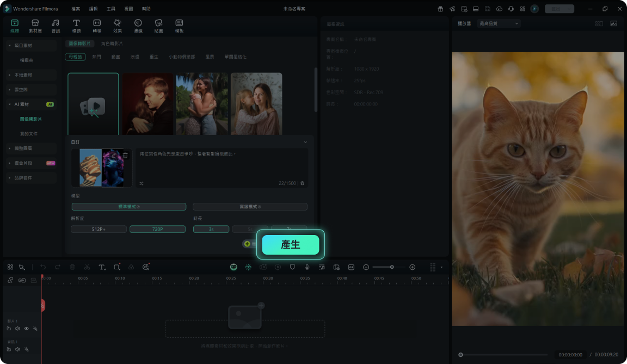Click the save disk icon in title bar
This screenshot has width=627, height=364.
(x=488, y=9)
